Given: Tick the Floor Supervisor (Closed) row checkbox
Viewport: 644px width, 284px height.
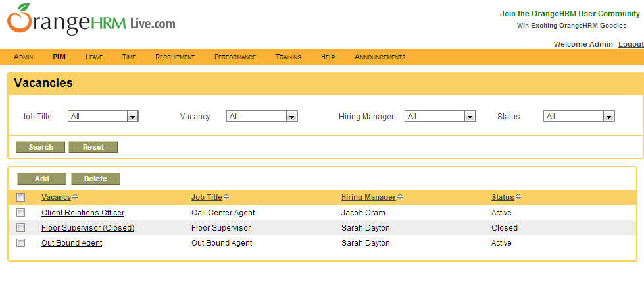Looking at the screenshot, I should click(20, 227).
